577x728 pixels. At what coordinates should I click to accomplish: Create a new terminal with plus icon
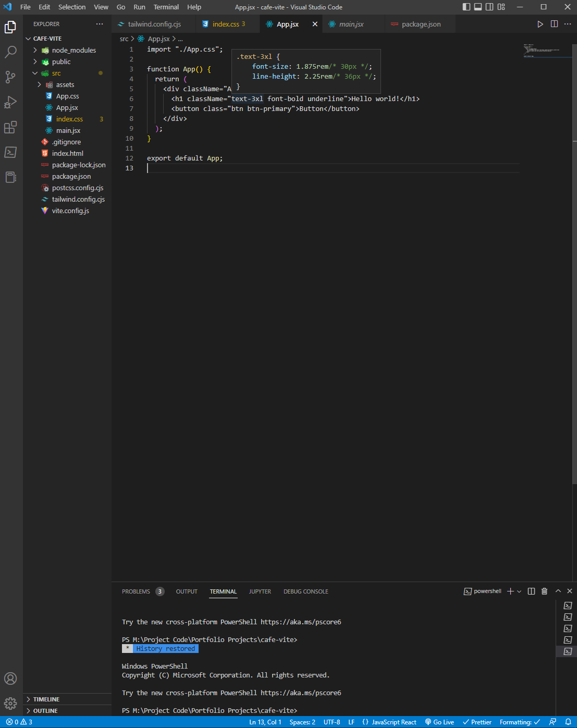point(509,591)
